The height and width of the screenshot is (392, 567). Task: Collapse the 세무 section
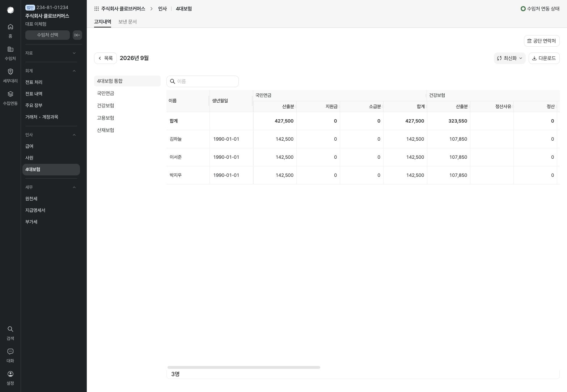51,187
